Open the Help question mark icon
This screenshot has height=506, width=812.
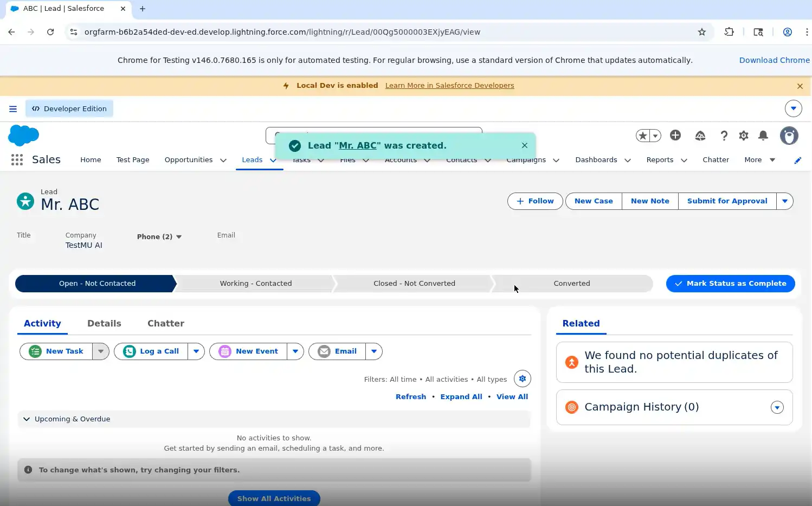click(724, 136)
